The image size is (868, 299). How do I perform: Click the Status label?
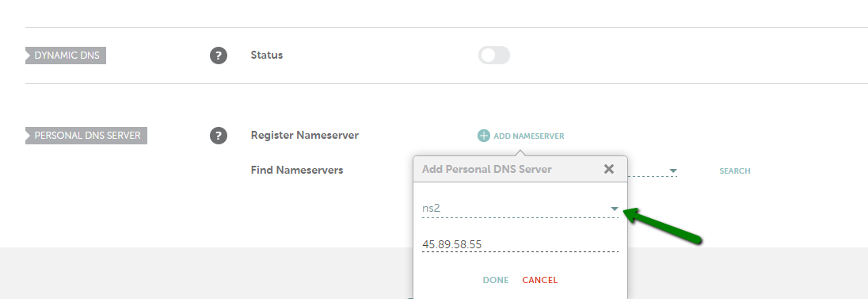point(267,56)
